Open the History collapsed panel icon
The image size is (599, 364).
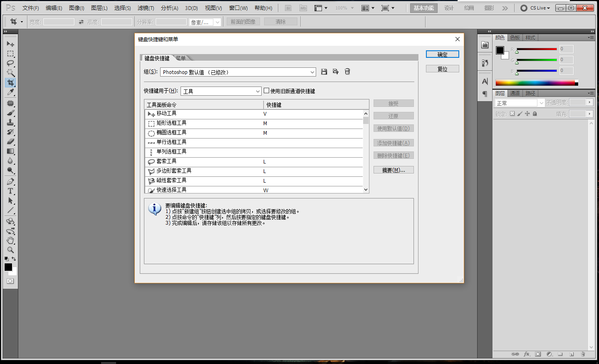tap(485, 63)
